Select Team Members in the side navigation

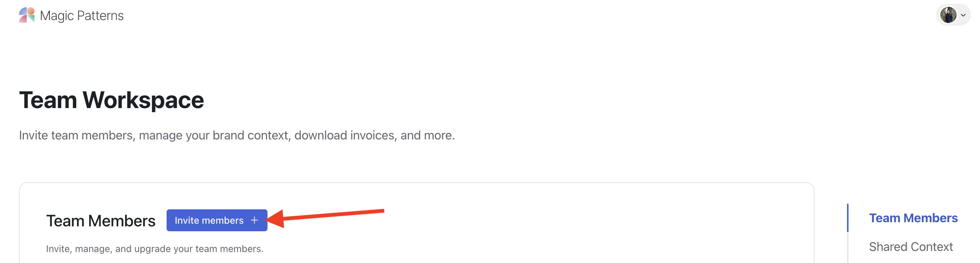pos(913,218)
